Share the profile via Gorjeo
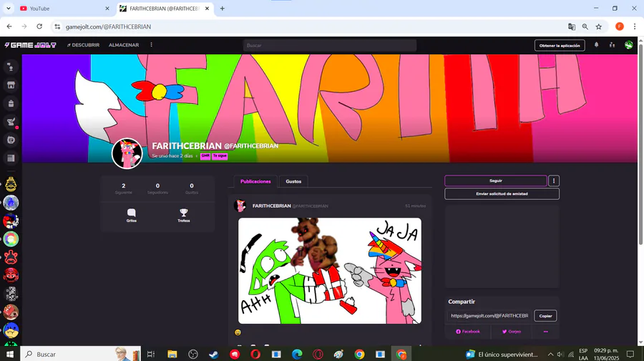644x361 pixels. point(512,332)
